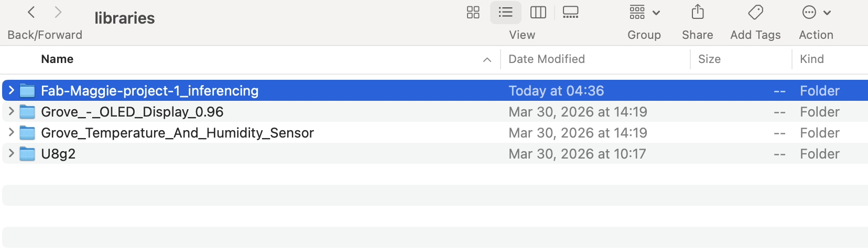Select the U8g2 folder name
The image size is (868, 252).
click(x=58, y=154)
